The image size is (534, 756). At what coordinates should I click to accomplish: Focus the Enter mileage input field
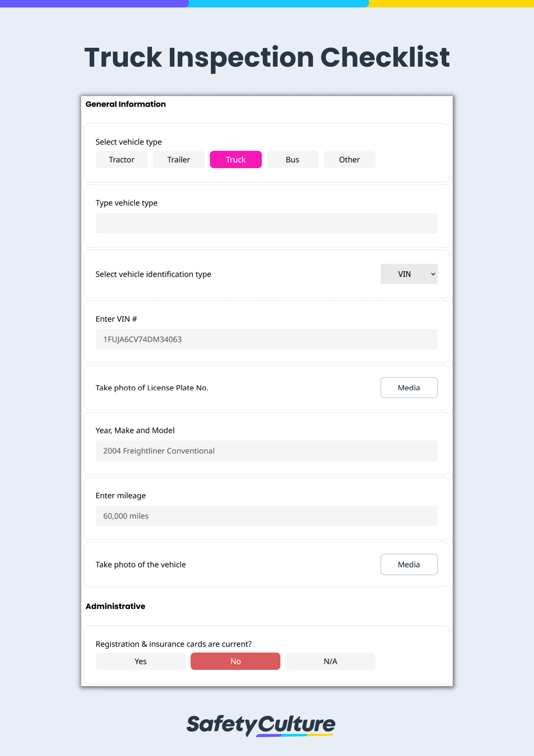click(x=266, y=516)
